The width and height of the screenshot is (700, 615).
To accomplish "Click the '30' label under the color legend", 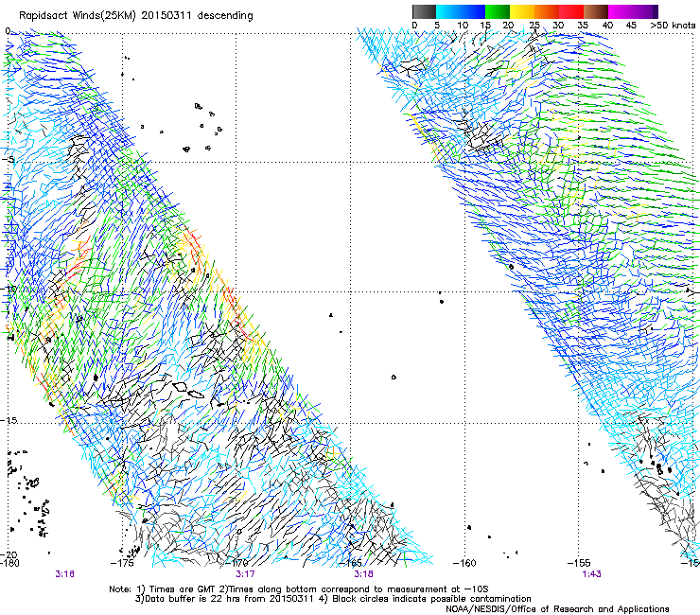I will click(x=558, y=26).
